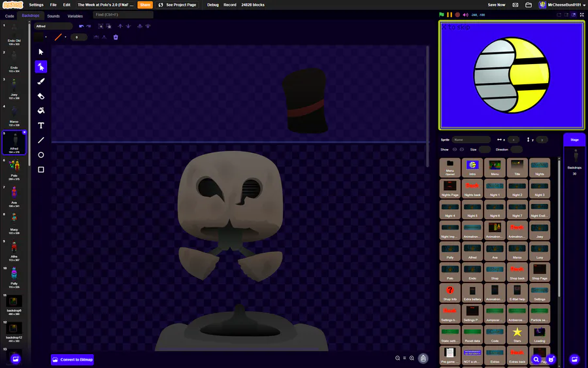Open the File menu
Image resolution: width=588 pixels, height=368 pixels.
(54, 5)
